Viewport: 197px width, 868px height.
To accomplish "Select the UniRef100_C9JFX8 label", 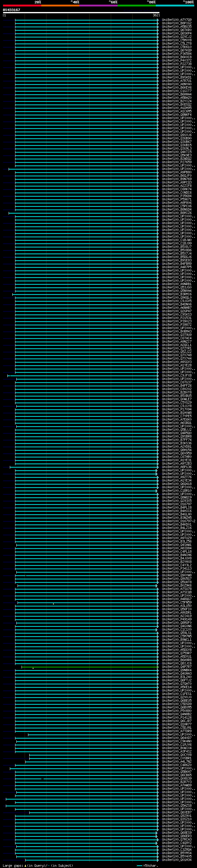I will (176, 375).
